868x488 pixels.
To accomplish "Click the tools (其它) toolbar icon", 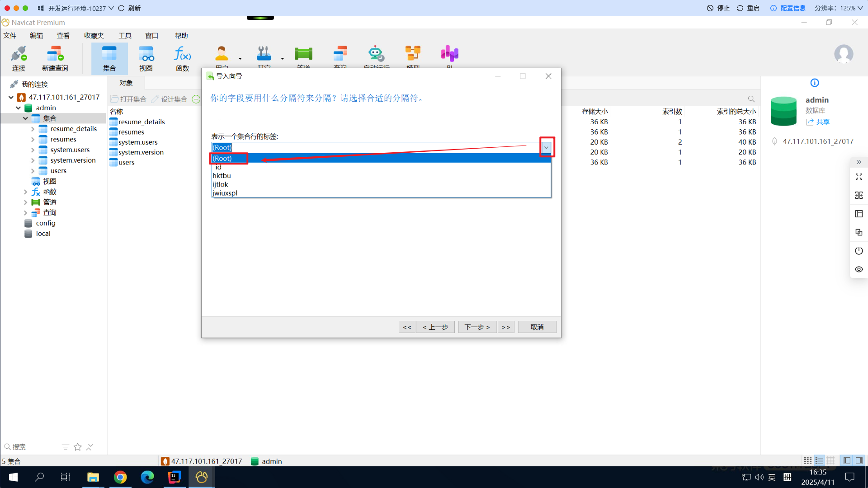I will point(264,54).
